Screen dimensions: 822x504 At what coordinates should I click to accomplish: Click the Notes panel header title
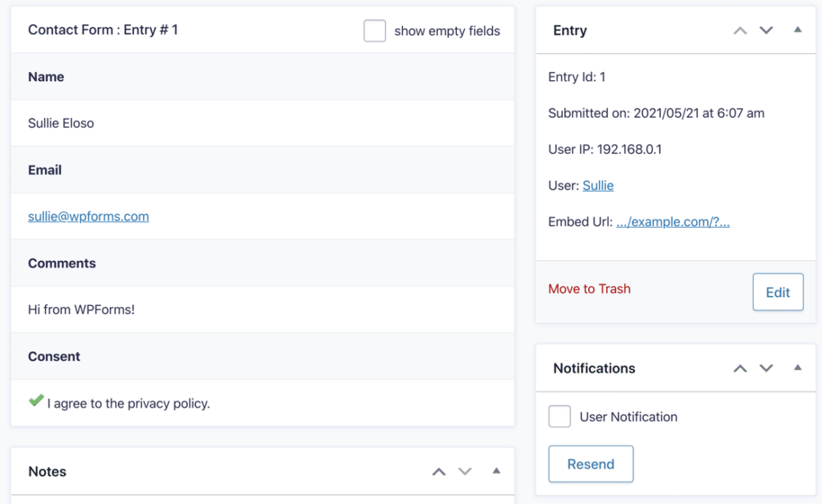[x=47, y=471]
